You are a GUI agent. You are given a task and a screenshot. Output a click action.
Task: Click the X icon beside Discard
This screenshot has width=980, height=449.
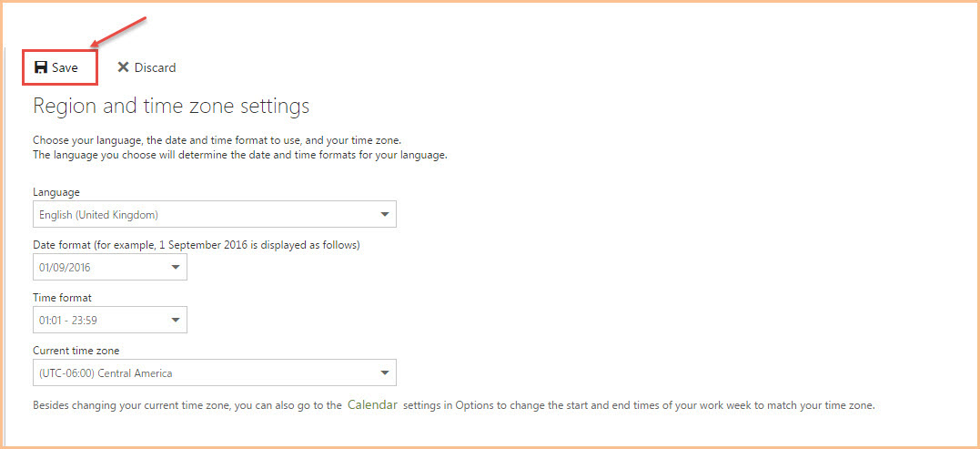coord(123,67)
